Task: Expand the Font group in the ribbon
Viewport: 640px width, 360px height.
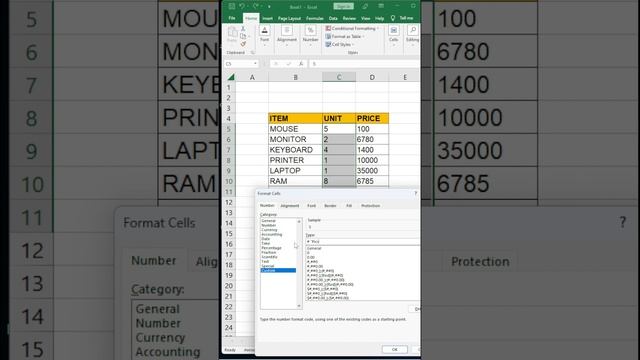Action: click(x=264, y=36)
